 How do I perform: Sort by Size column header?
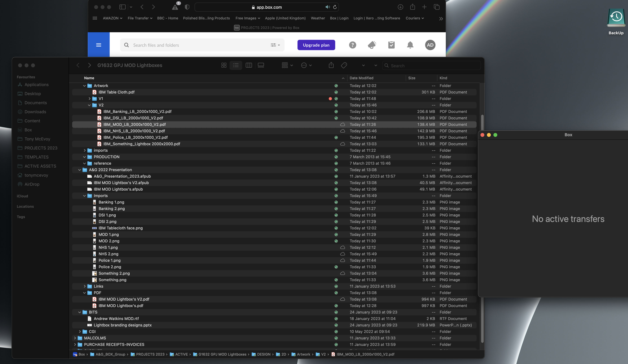[x=411, y=78]
